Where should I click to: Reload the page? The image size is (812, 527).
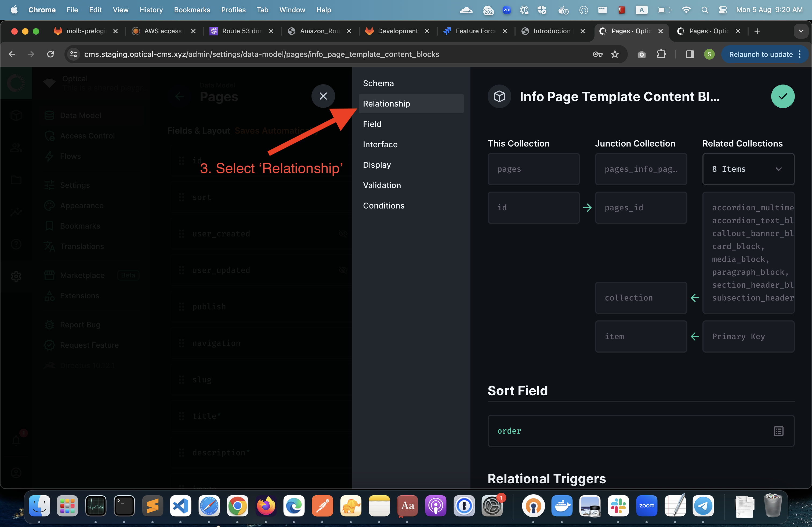(x=50, y=54)
